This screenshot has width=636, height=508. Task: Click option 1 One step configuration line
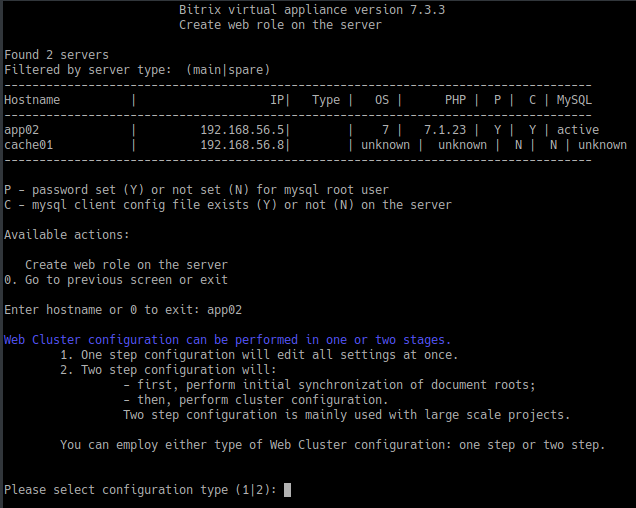coord(259,355)
